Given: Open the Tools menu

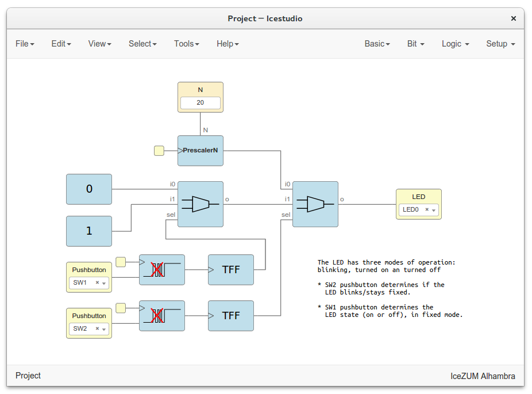Looking at the screenshot, I should click(187, 44).
